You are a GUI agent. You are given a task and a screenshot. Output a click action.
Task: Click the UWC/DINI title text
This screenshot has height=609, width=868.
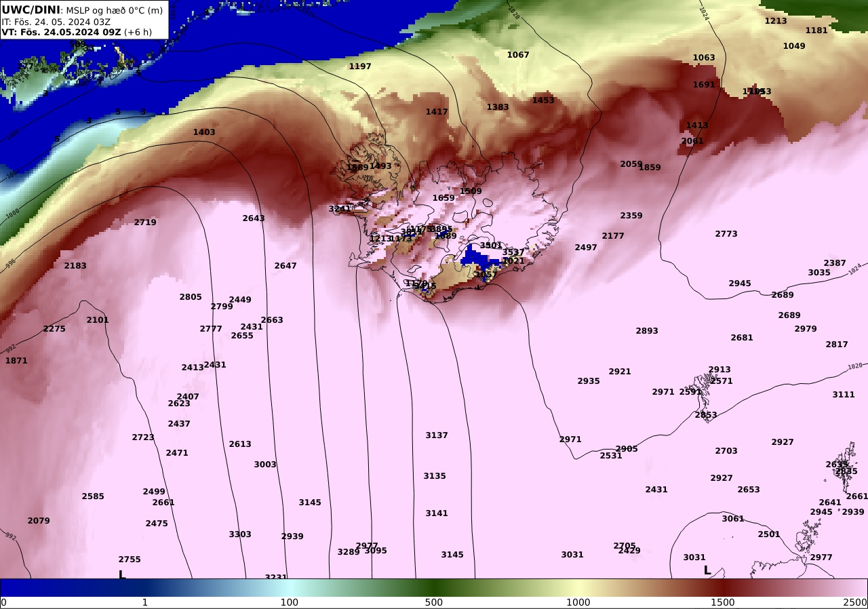pyautogui.click(x=31, y=9)
